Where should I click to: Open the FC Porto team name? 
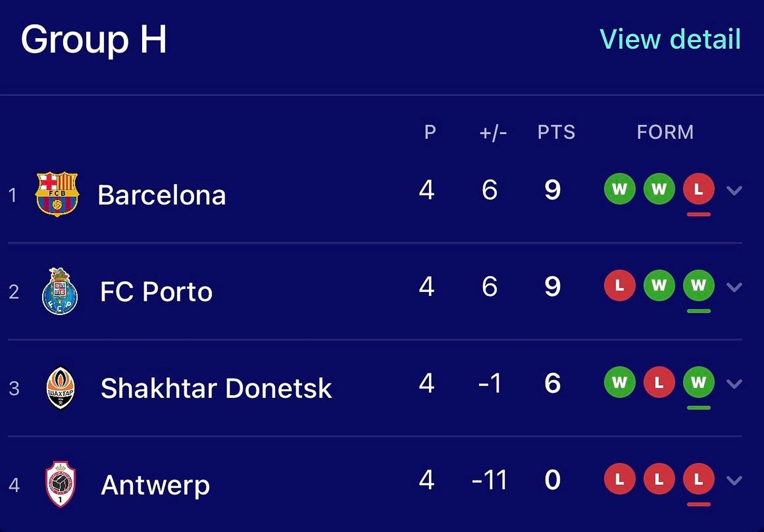156,291
